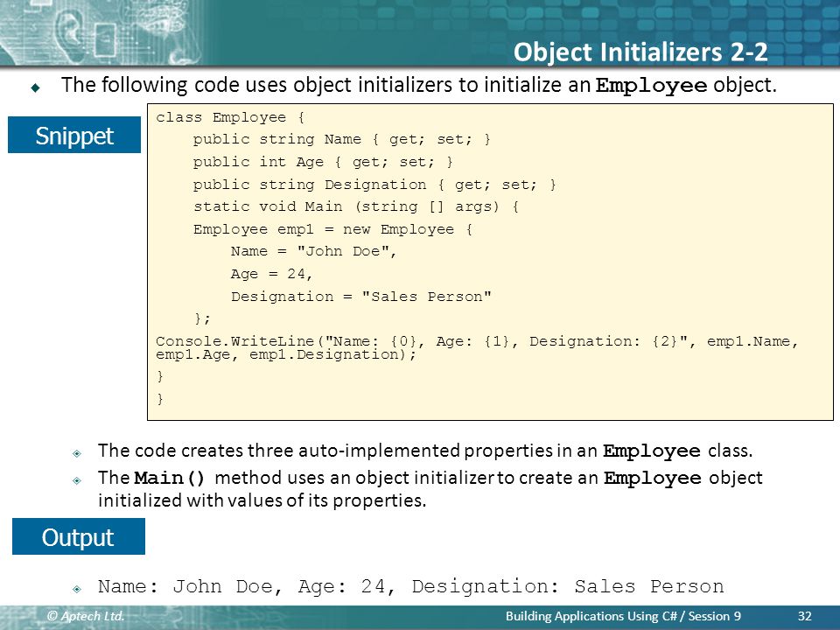This screenshot has height=630, width=840.
Task: Click the line 'public string Name { get; set; }'
Action: point(342,139)
